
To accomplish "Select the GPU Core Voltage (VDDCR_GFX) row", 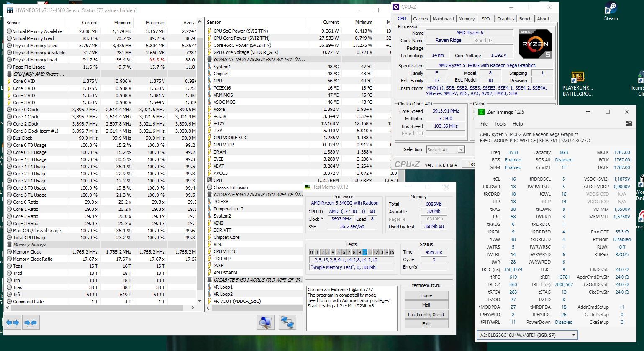I will [301, 52].
